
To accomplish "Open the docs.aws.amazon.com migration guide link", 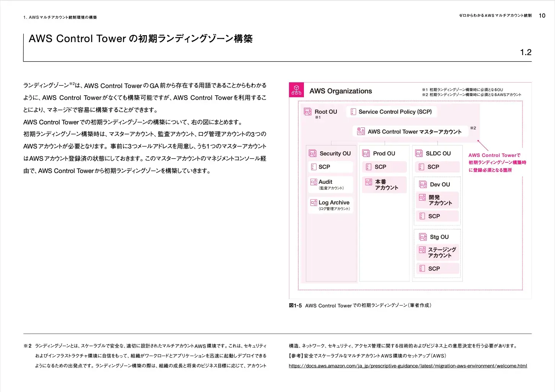I will (x=408, y=366).
